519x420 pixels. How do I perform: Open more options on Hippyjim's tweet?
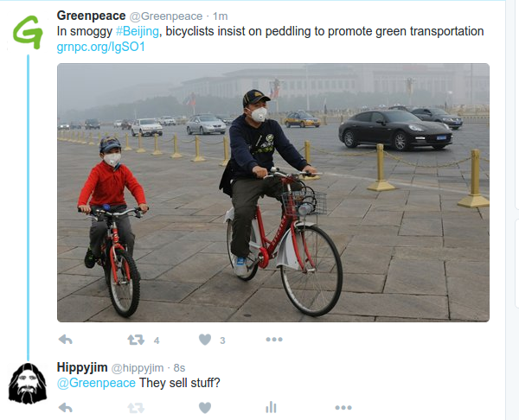(343, 408)
